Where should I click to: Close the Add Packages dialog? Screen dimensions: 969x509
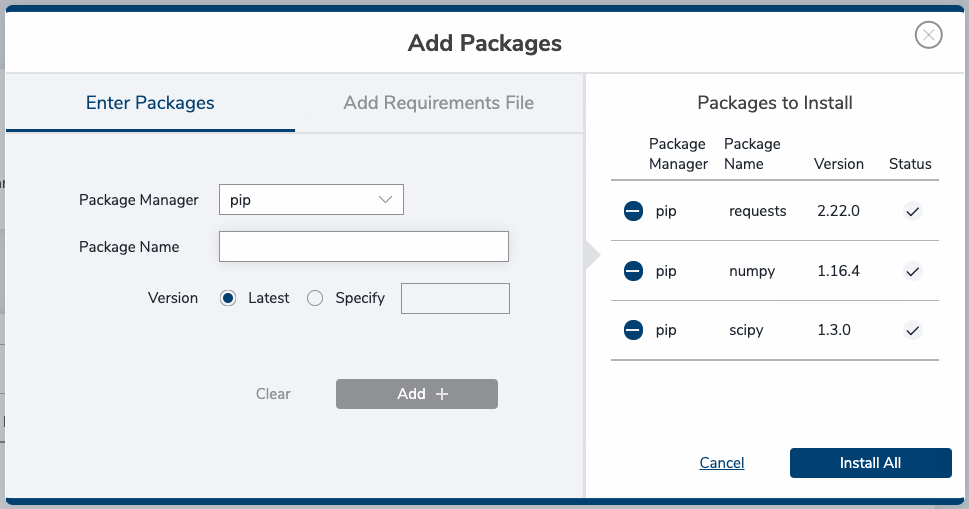[928, 35]
